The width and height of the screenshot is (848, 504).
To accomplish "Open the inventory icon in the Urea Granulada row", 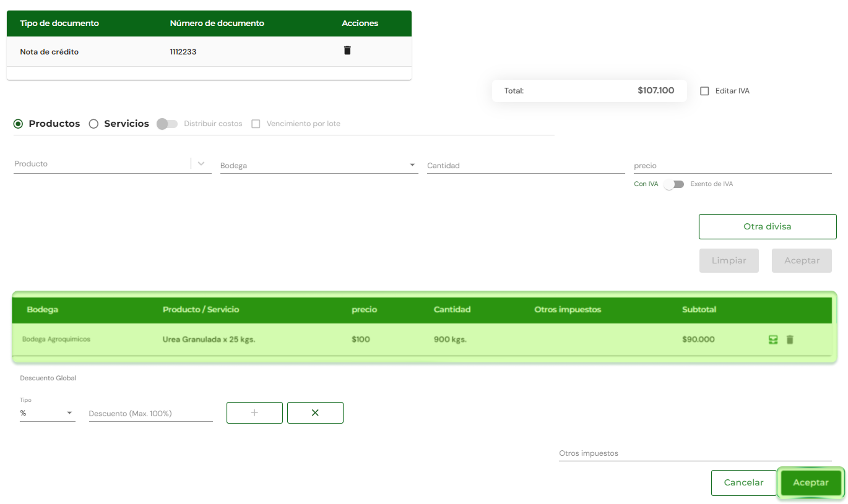I will click(773, 340).
